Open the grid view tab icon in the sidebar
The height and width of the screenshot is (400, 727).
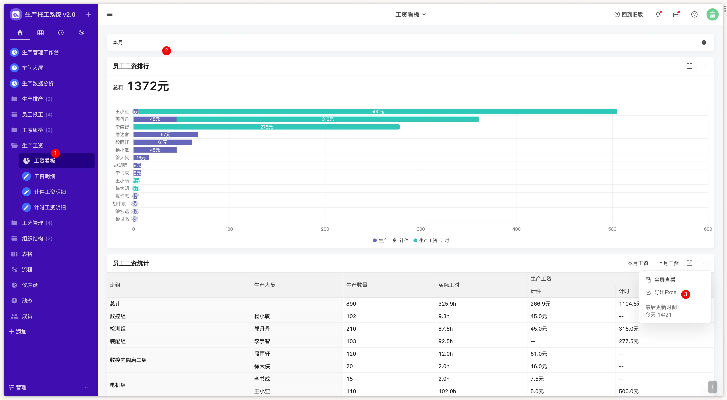click(39, 33)
